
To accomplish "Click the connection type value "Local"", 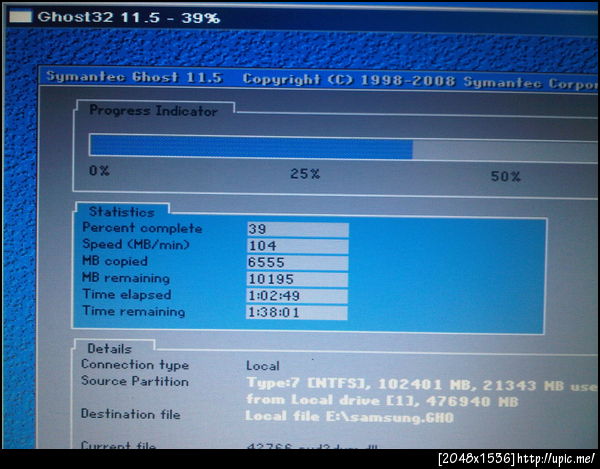I will point(262,366).
